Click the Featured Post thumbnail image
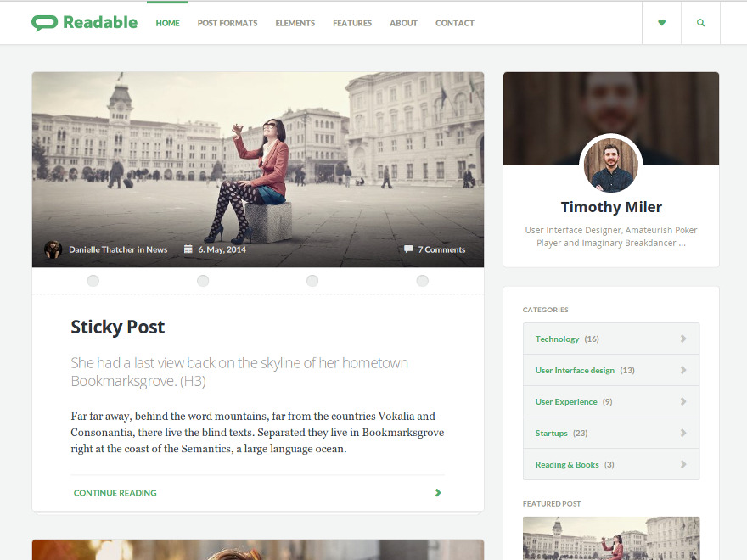The image size is (747, 560). [610, 538]
